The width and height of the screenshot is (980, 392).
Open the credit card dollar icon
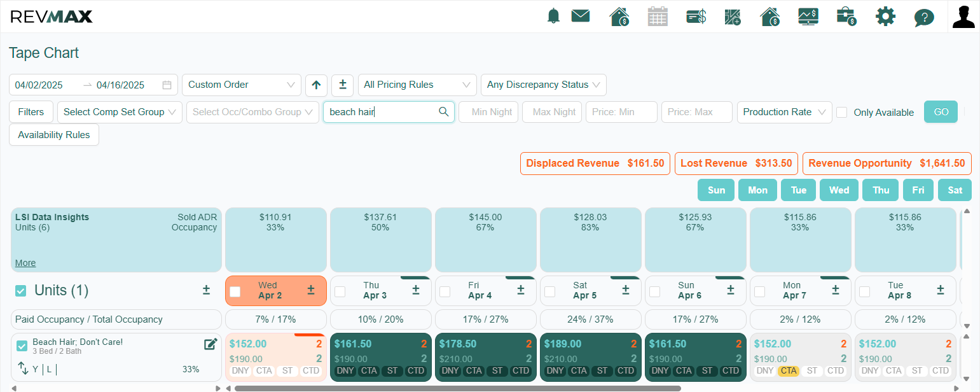696,17
